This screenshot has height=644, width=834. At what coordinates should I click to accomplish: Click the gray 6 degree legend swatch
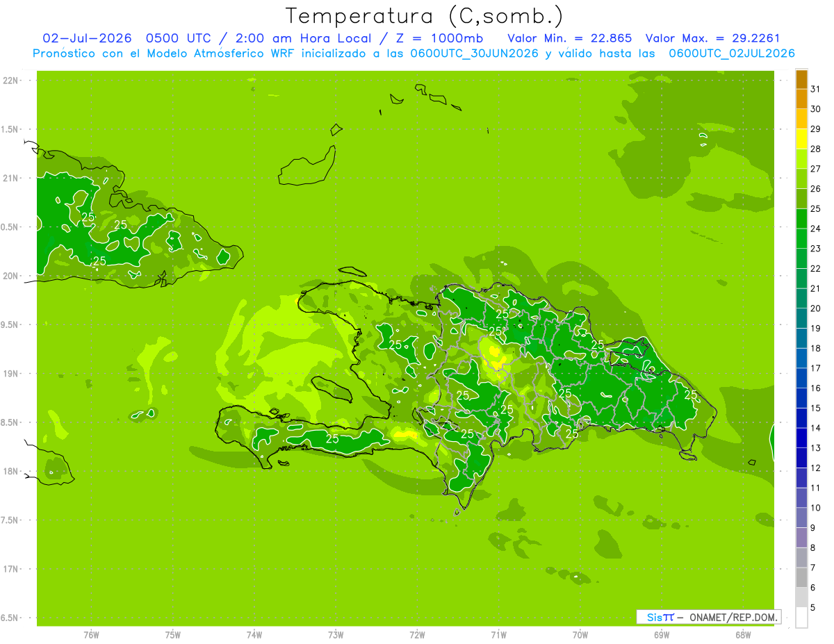click(x=801, y=578)
